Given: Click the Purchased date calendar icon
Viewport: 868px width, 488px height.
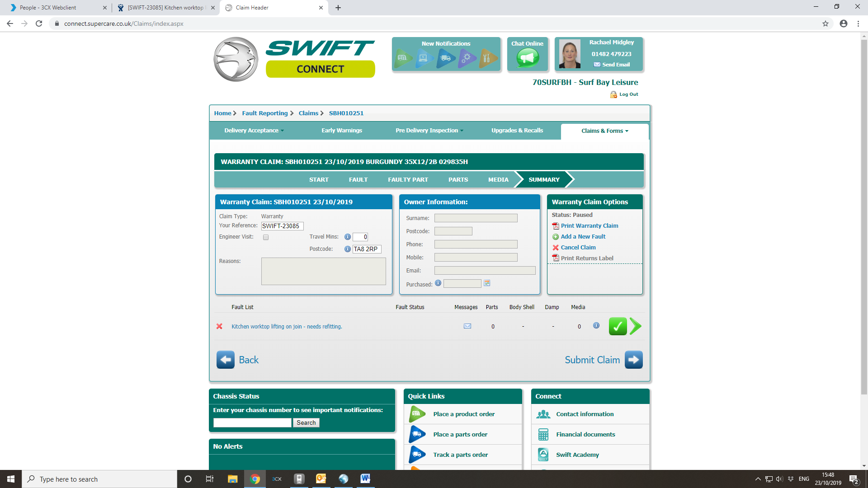Looking at the screenshot, I should pos(487,283).
